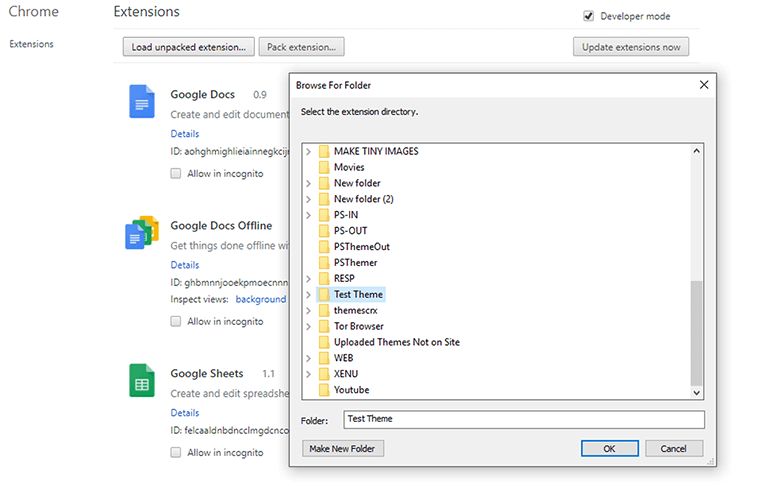Expand the WEB folder node
777x486 pixels.
pyautogui.click(x=309, y=358)
